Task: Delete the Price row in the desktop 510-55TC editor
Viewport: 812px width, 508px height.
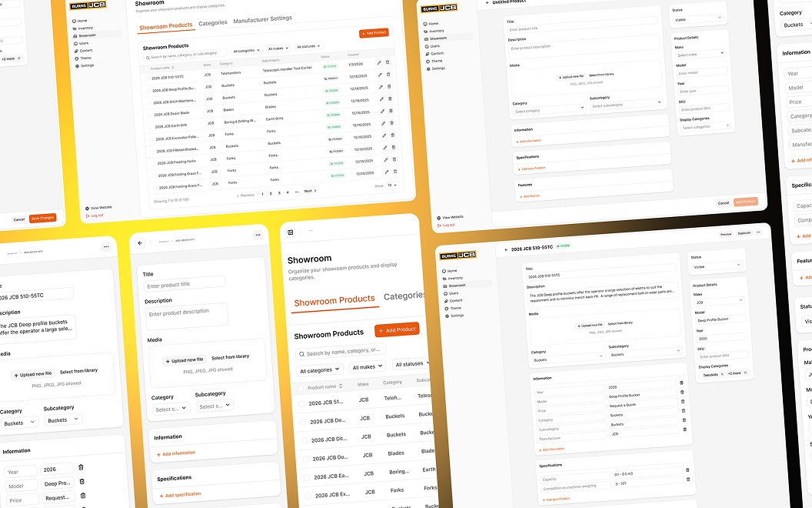Action: 683,401
